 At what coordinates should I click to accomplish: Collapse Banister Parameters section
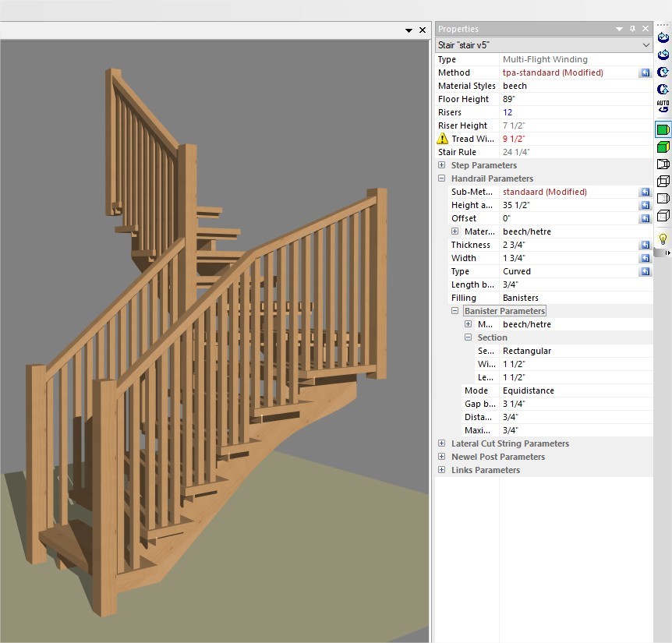tap(454, 310)
